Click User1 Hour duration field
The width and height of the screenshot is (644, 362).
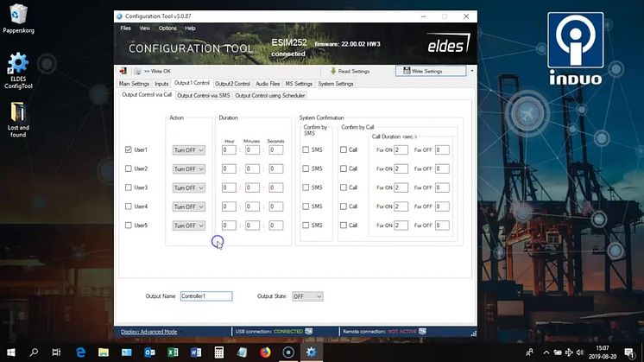[229, 150]
